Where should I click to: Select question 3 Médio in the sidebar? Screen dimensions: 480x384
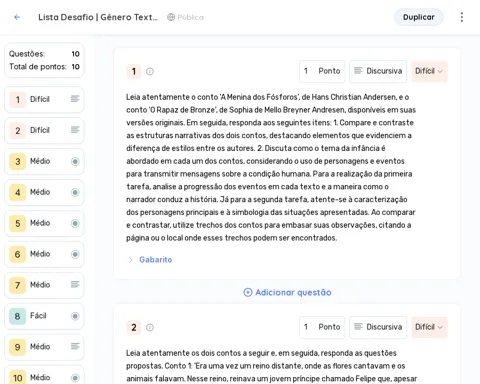(44, 161)
